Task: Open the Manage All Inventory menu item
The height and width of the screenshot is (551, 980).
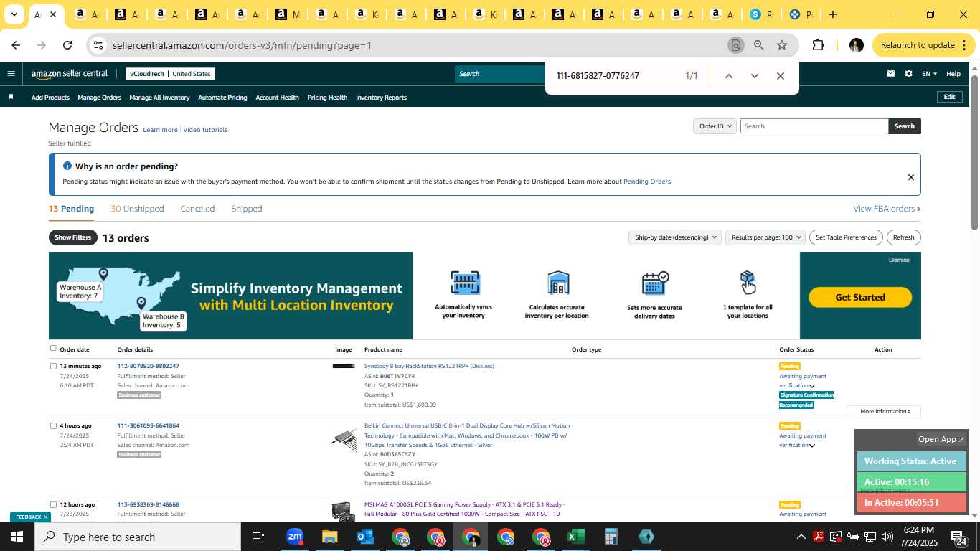Action: tap(159, 98)
